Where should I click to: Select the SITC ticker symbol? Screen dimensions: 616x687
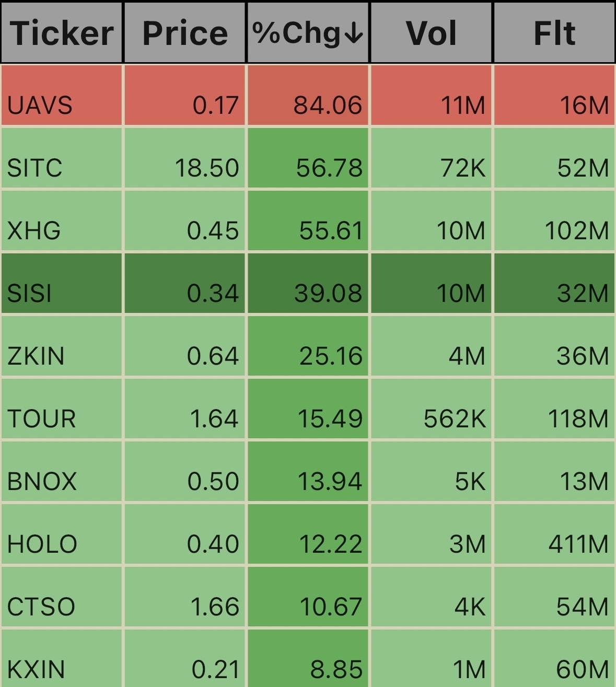(35, 168)
